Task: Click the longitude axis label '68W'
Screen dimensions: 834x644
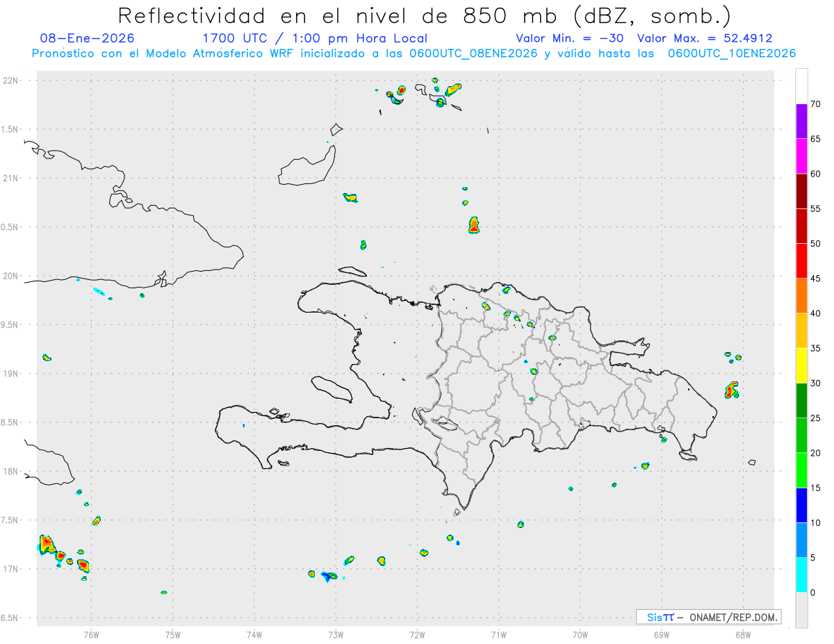Action: pyautogui.click(x=743, y=634)
